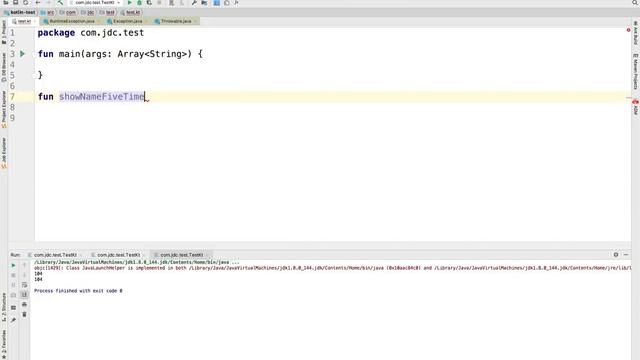Print console output with printer icon

(24, 304)
